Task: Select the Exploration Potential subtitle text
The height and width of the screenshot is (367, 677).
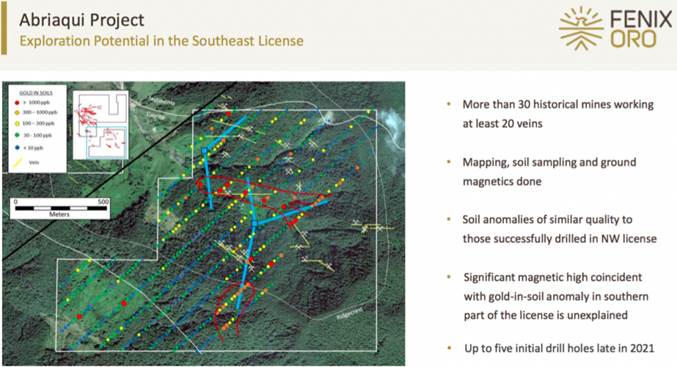Action: 161,41
